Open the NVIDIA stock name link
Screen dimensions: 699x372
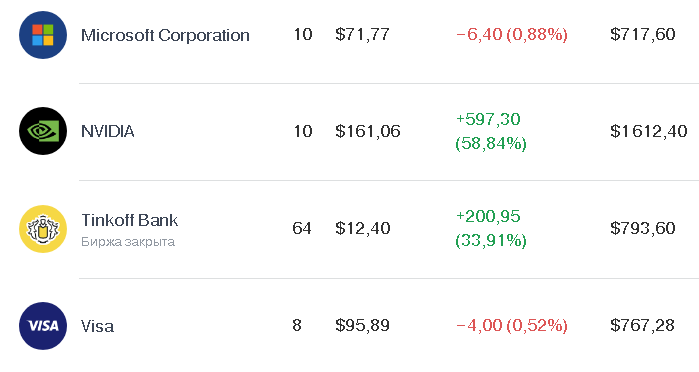click(107, 131)
